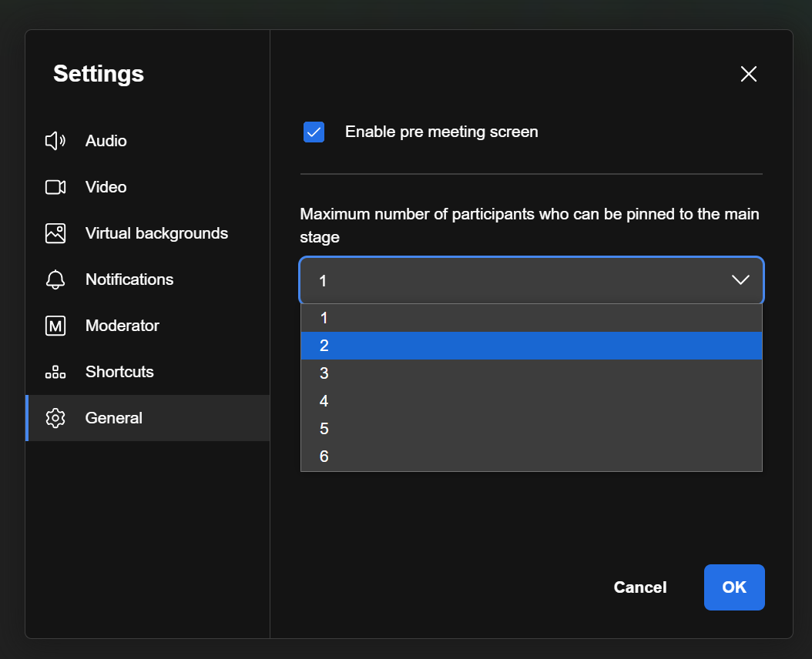Open the Virtual backgrounds settings tab

[156, 233]
